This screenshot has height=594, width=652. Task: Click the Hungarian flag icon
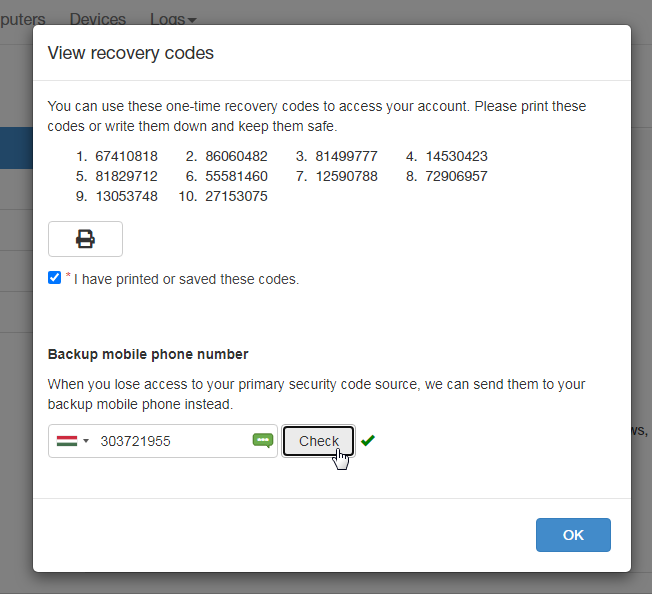(x=67, y=441)
